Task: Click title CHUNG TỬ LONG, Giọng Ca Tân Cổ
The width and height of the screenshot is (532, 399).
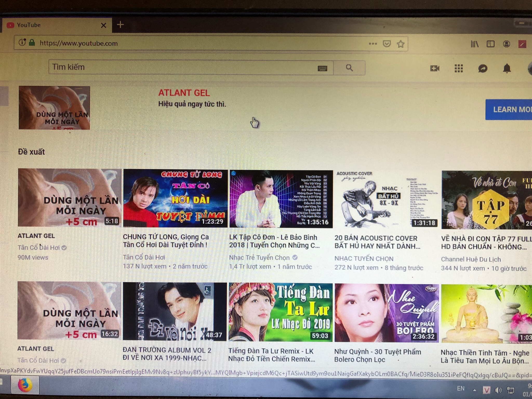Action: tap(166, 241)
